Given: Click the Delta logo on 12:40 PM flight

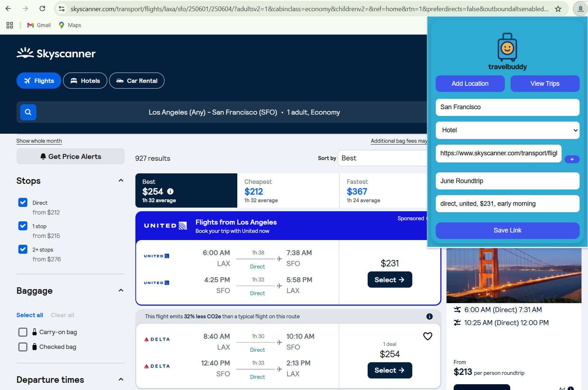Looking at the screenshot, I should point(157,366).
